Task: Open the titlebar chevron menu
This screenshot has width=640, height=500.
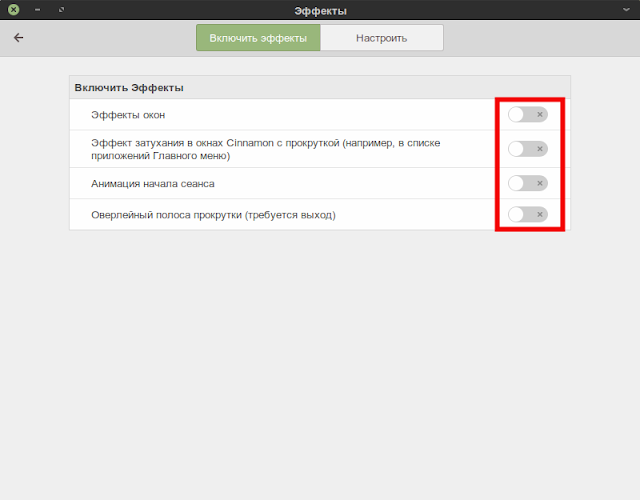Action: coord(626,9)
